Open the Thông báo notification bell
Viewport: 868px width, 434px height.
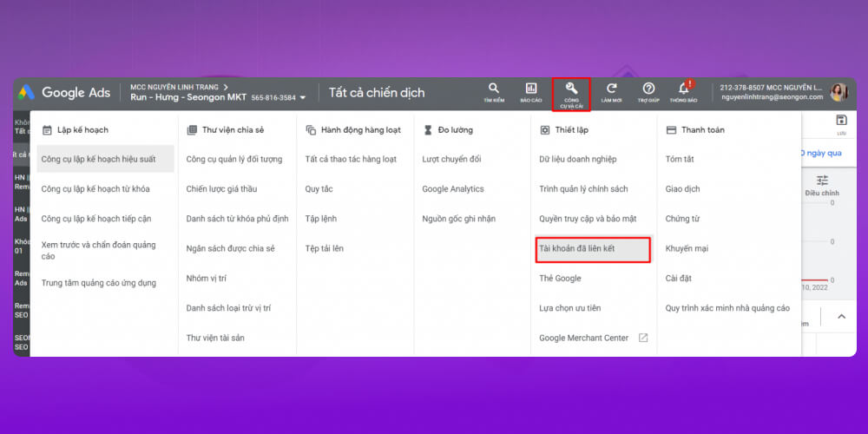coord(684,91)
